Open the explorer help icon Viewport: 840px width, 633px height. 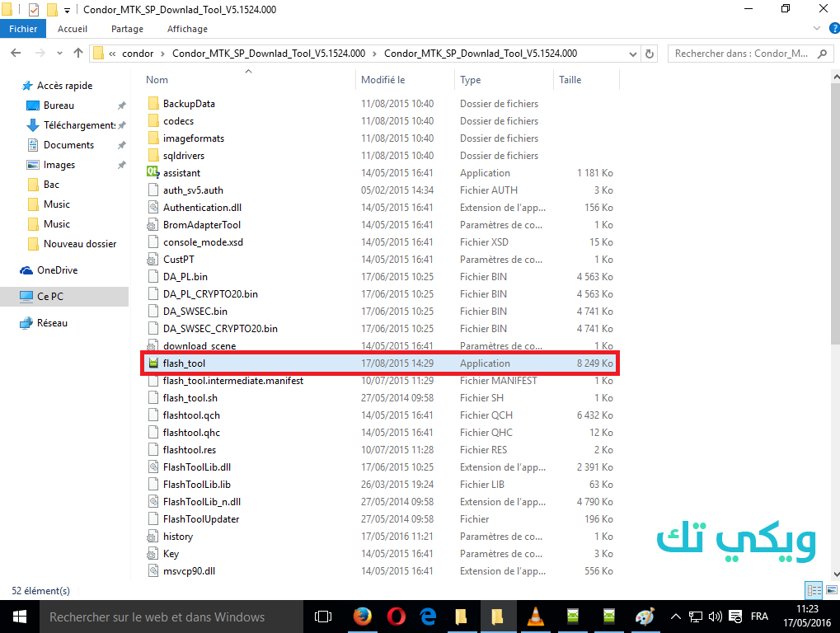834,28
